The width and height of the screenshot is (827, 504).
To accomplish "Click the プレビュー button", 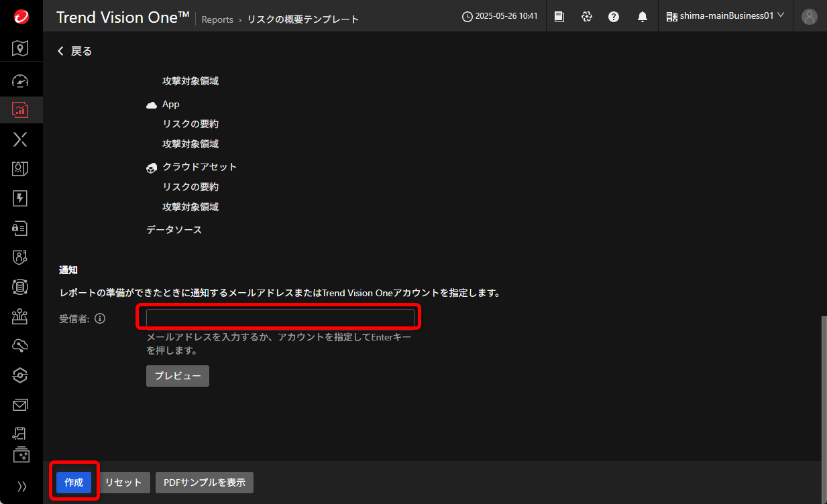I will pos(178,376).
